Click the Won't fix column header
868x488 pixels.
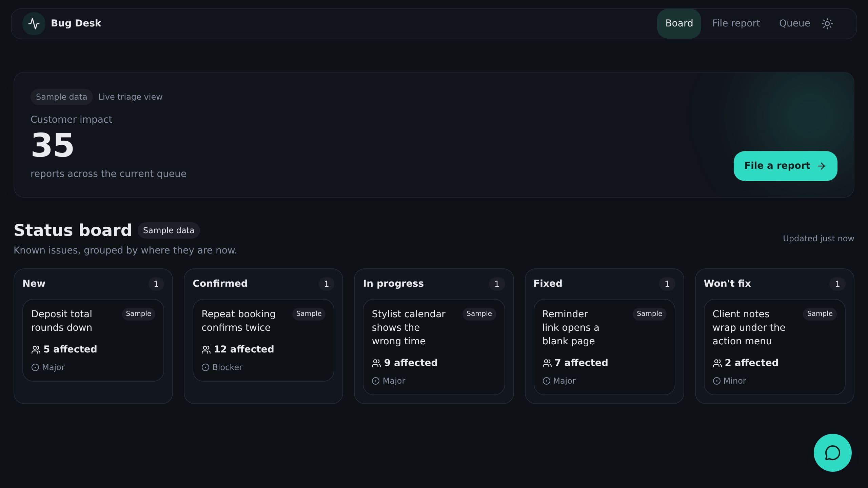(727, 283)
